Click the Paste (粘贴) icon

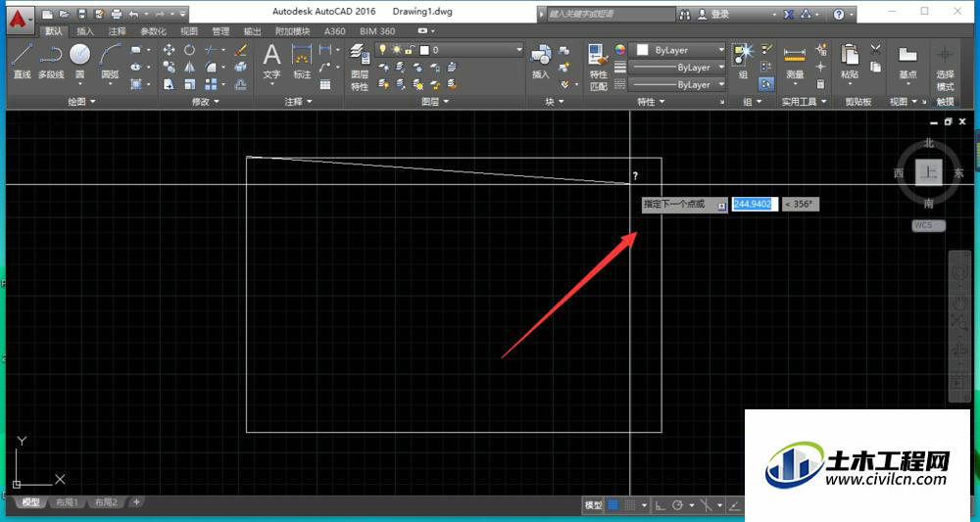tap(850, 61)
